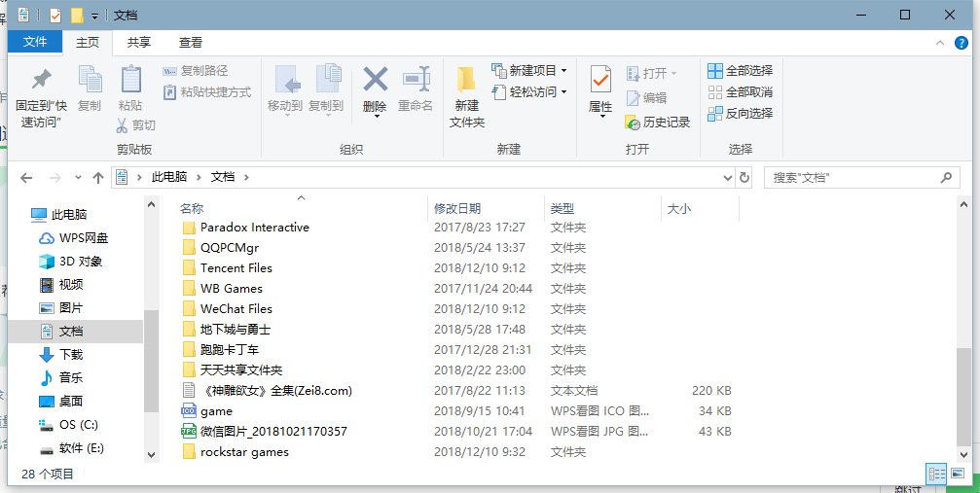Click the Edit button

[646, 97]
